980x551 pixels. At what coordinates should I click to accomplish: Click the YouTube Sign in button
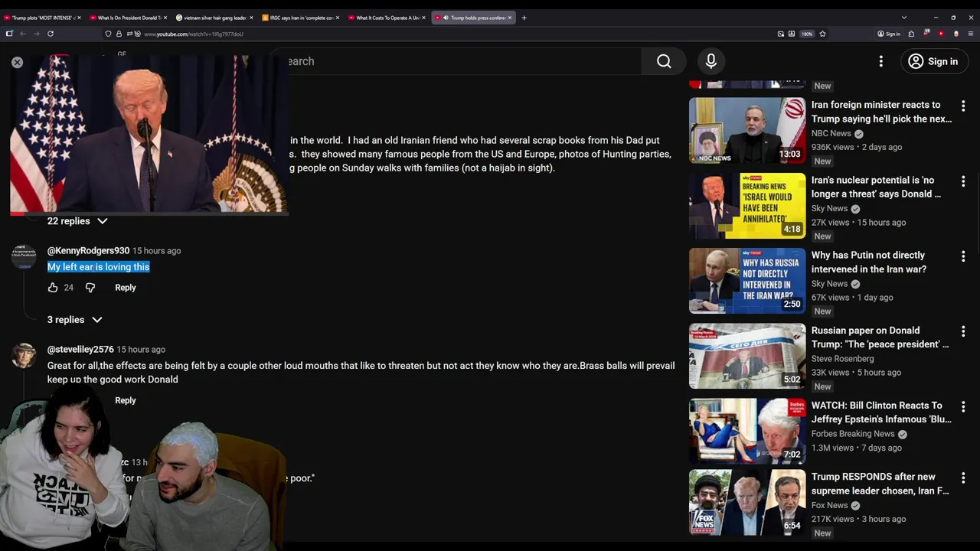click(x=933, y=61)
